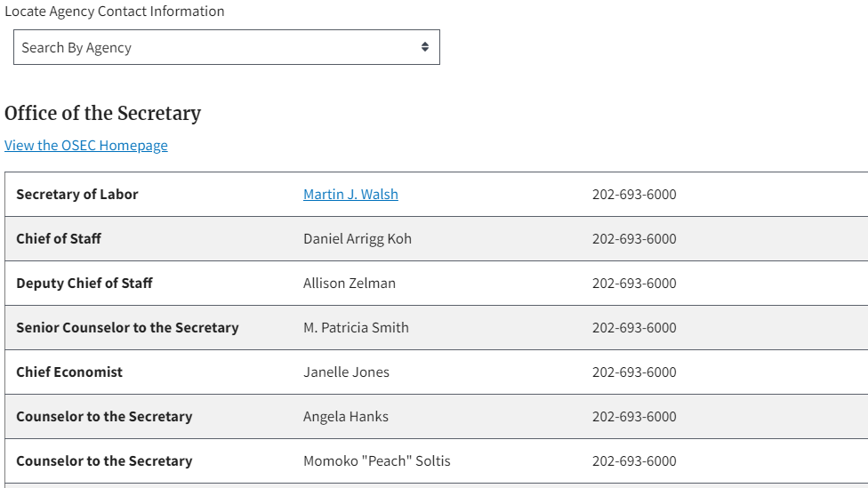This screenshot has height=488, width=868.
Task: Select the name M. Patricia Smith
Action: [356, 327]
